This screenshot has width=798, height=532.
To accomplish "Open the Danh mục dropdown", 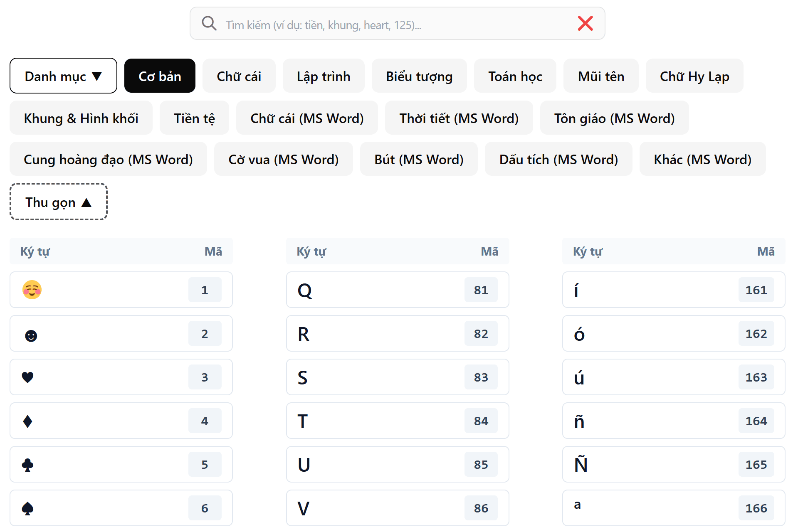I will click(x=63, y=76).
